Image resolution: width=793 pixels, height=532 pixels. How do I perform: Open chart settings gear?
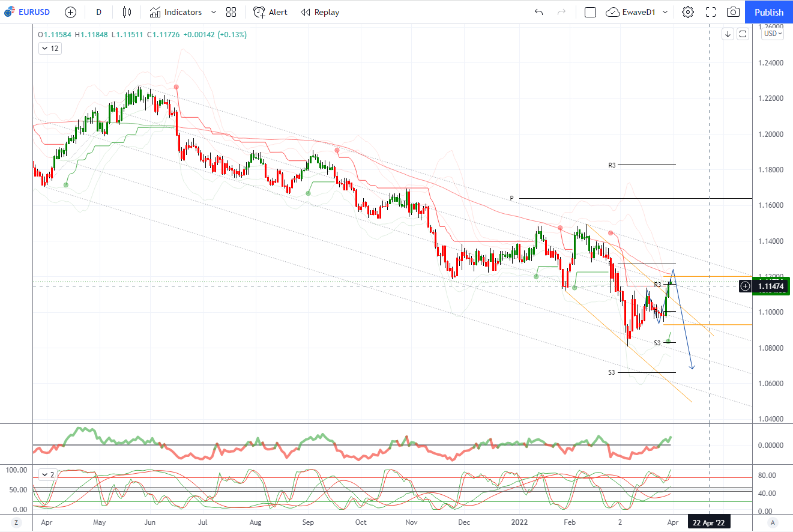pyautogui.click(x=688, y=12)
